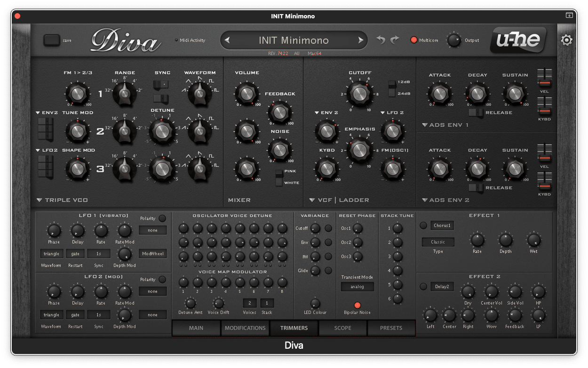
Task: Toggle the ENV 1 RELEASE switch
Action: 476,113
